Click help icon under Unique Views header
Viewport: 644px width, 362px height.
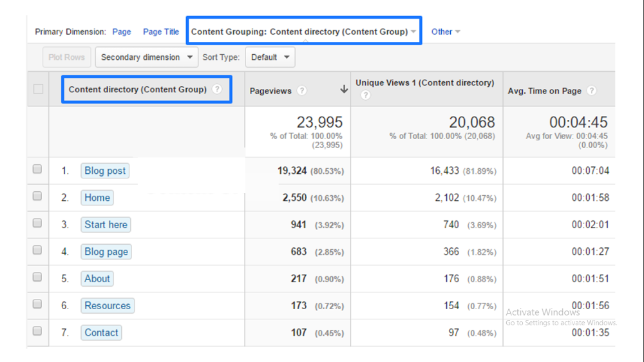(x=365, y=95)
